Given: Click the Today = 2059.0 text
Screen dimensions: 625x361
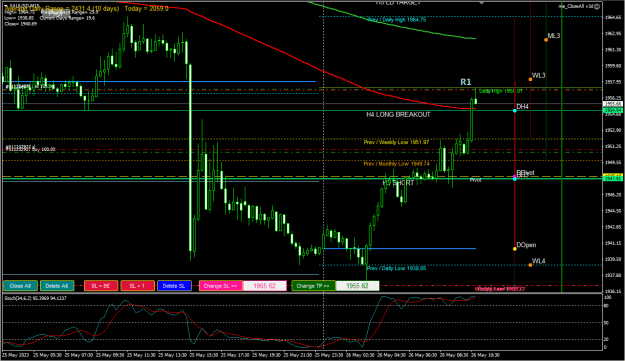Looking at the screenshot, I should [146, 8].
